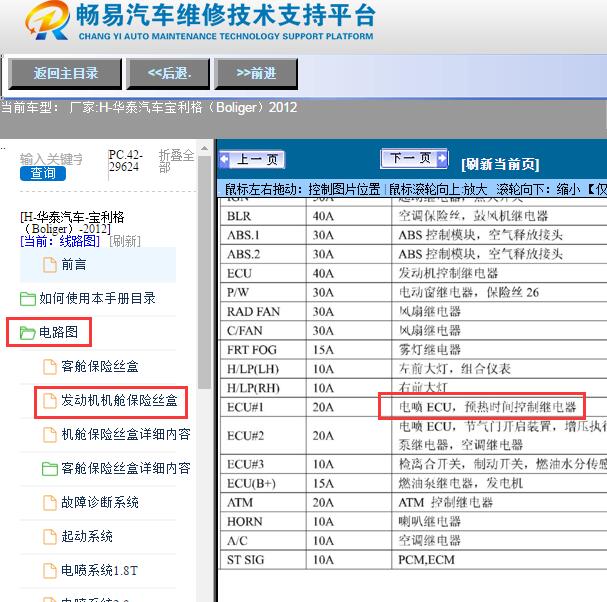Viewport: 607px width, 602px height.
Task: Click the [刷新] link in sidebar
Action: [x=125, y=241]
